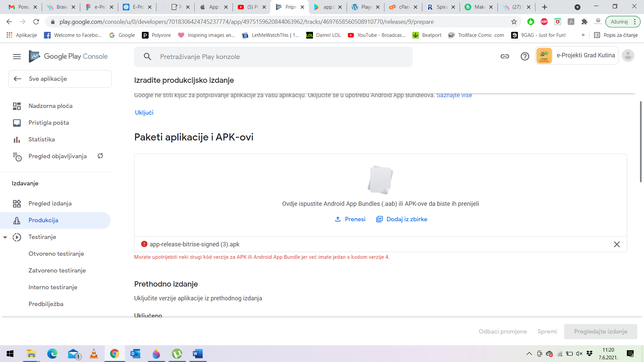Copy page link with chain icon
Image resolution: width=644 pixels, height=362 pixels.
click(505, 56)
